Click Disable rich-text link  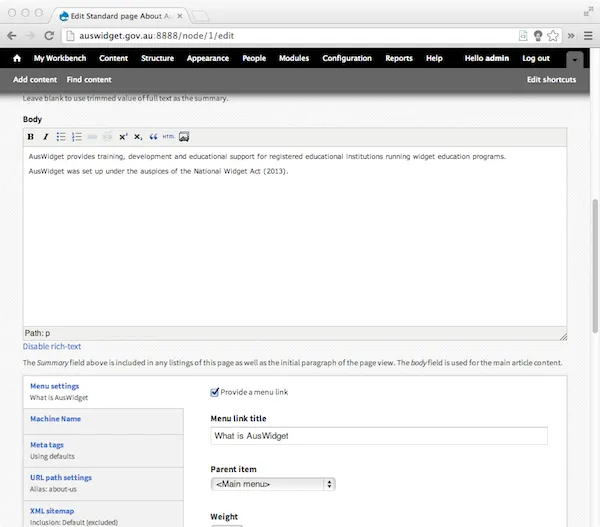click(x=53, y=347)
